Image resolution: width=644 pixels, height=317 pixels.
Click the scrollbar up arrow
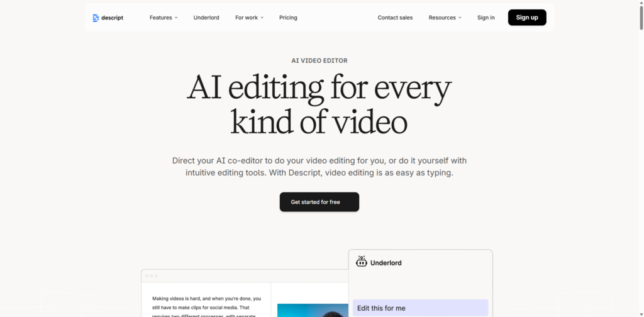pos(640,4)
